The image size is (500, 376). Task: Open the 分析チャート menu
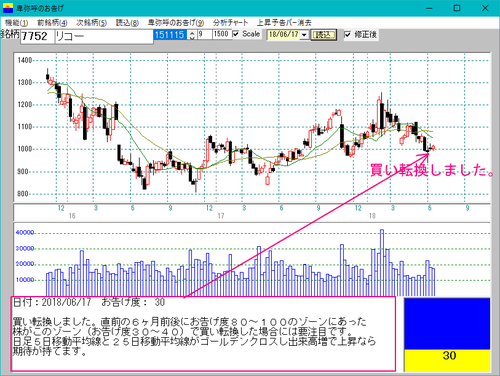[x=230, y=23]
